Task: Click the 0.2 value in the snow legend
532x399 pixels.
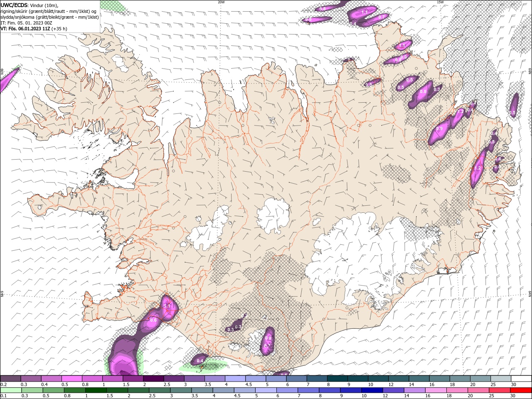Action: (3, 384)
